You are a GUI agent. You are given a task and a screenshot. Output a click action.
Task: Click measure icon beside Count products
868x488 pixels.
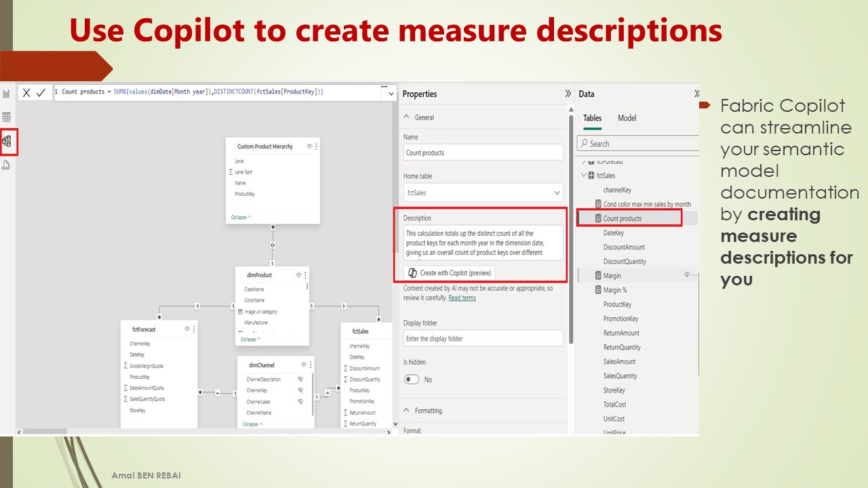tap(598, 218)
